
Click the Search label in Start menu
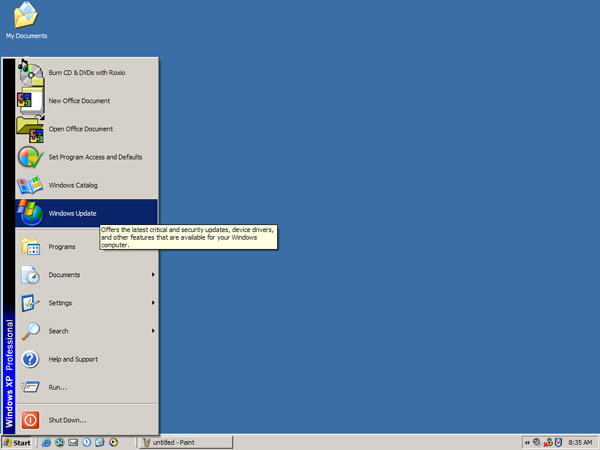pos(58,331)
